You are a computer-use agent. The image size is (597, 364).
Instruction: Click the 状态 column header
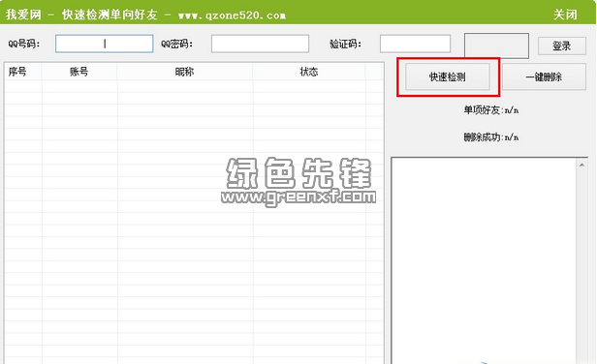click(309, 72)
